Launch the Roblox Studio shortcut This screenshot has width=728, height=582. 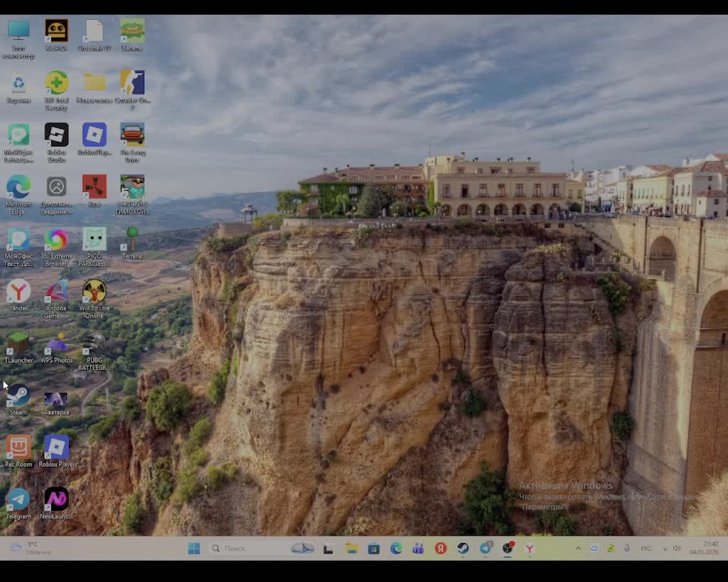coord(56,143)
